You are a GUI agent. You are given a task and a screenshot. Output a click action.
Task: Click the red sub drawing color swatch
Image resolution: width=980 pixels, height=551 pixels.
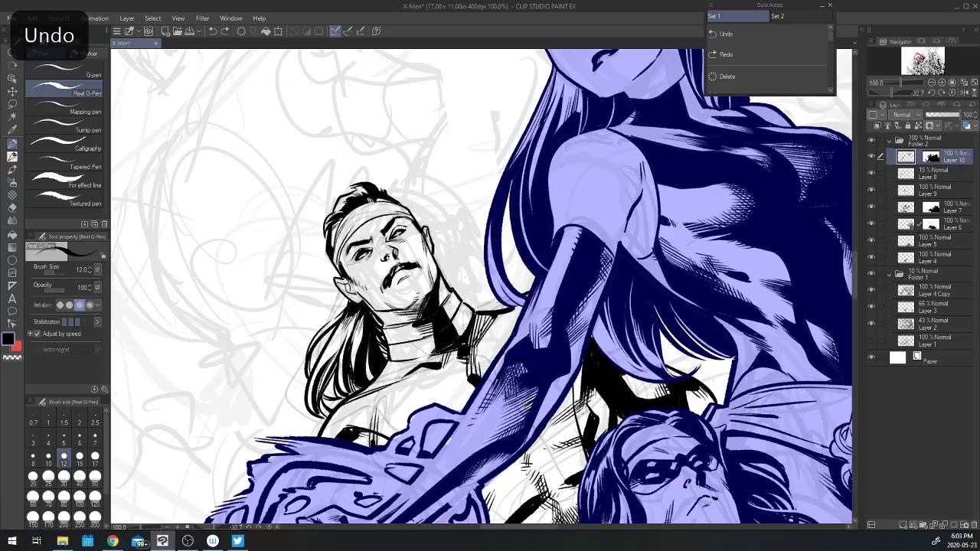(18, 347)
